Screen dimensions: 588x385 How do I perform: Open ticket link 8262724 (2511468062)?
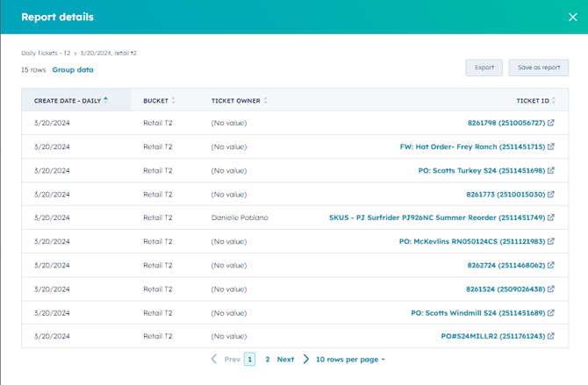pos(506,266)
